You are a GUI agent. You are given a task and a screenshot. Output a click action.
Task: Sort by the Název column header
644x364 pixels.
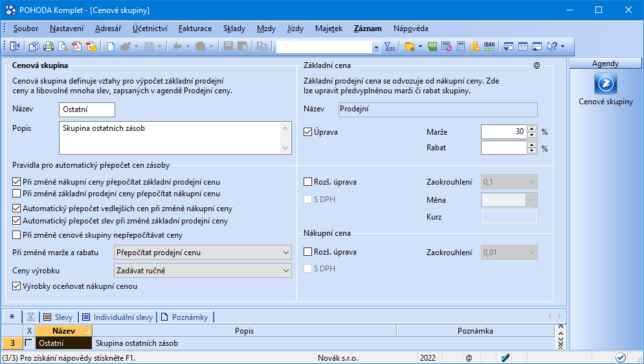click(64, 331)
